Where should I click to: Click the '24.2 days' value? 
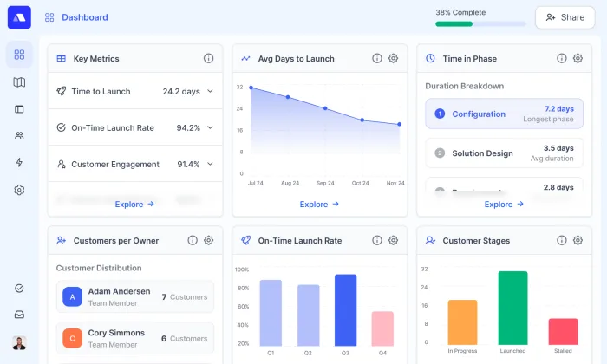181,92
